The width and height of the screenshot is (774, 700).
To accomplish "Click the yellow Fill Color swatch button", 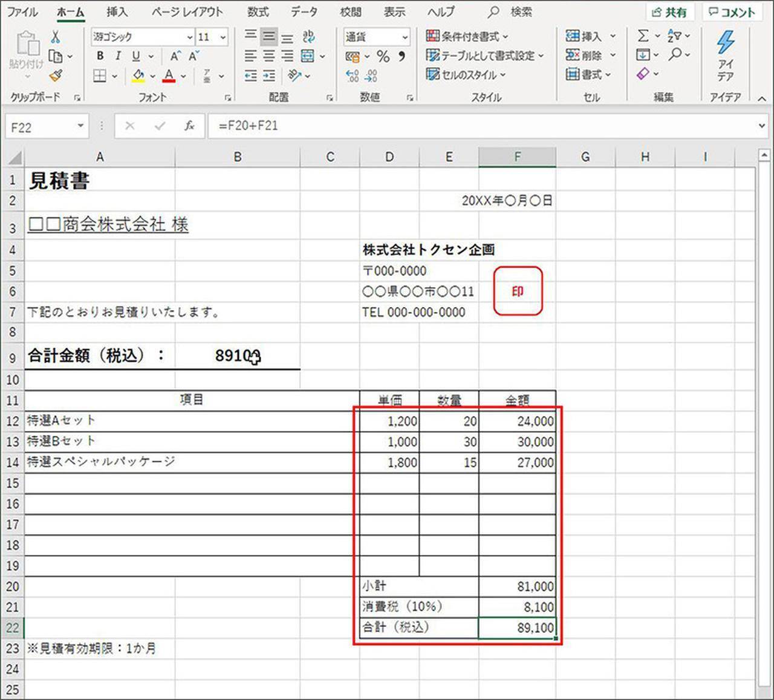I will [x=138, y=76].
